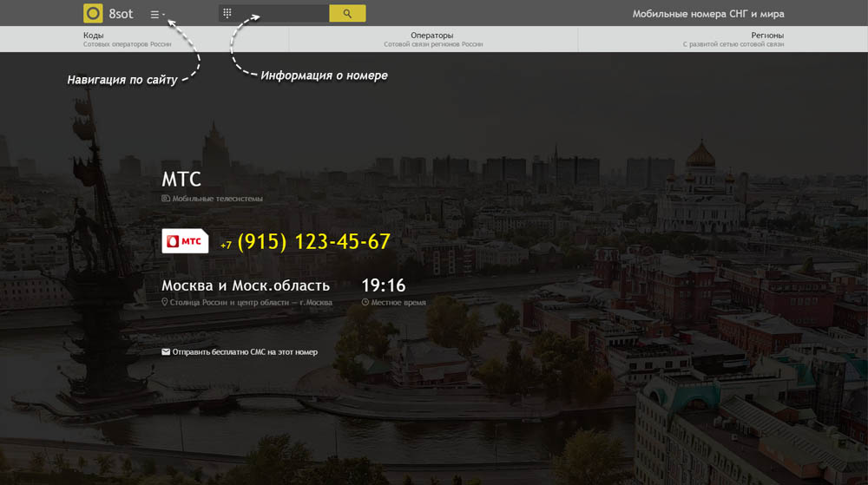Click the 8sot site name text
Viewport: 868px width, 485px height.
(x=121, y=14)
